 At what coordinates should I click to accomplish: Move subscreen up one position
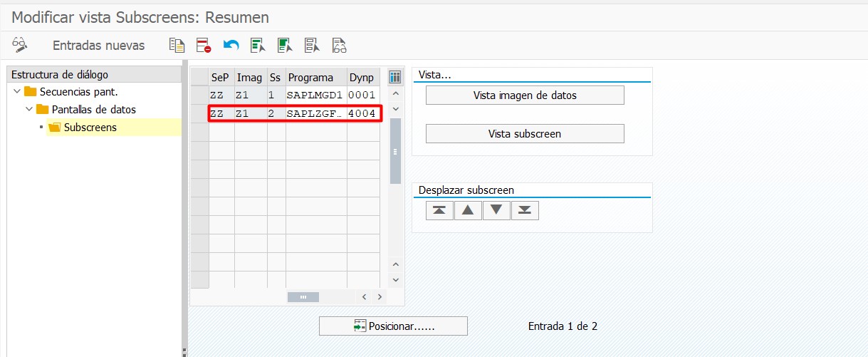(468, 210)
